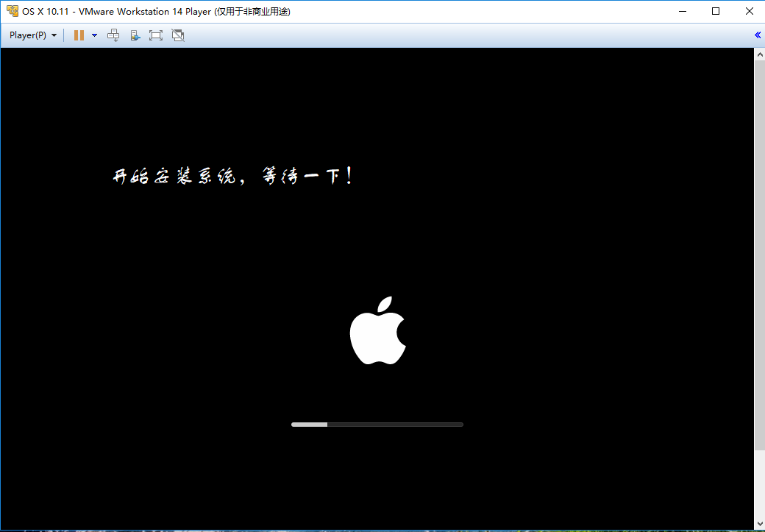Click the text "开始安装系统，等待一下！"
765x532 pixels.
[232, 176]
